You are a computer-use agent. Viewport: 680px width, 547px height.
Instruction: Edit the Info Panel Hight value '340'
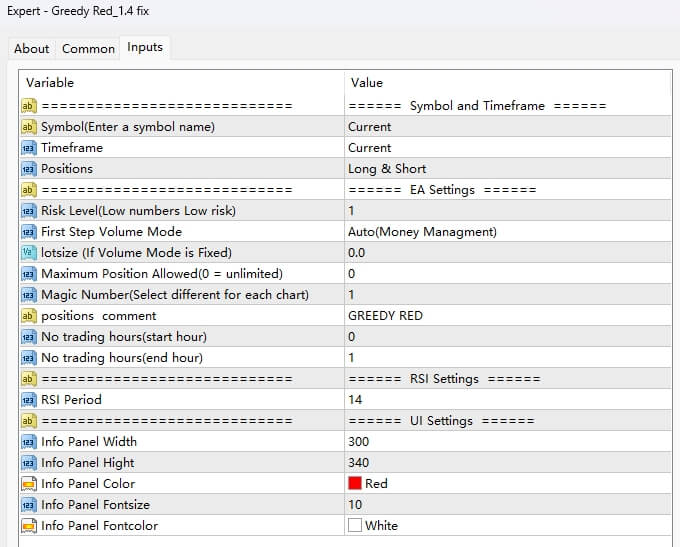508,463
